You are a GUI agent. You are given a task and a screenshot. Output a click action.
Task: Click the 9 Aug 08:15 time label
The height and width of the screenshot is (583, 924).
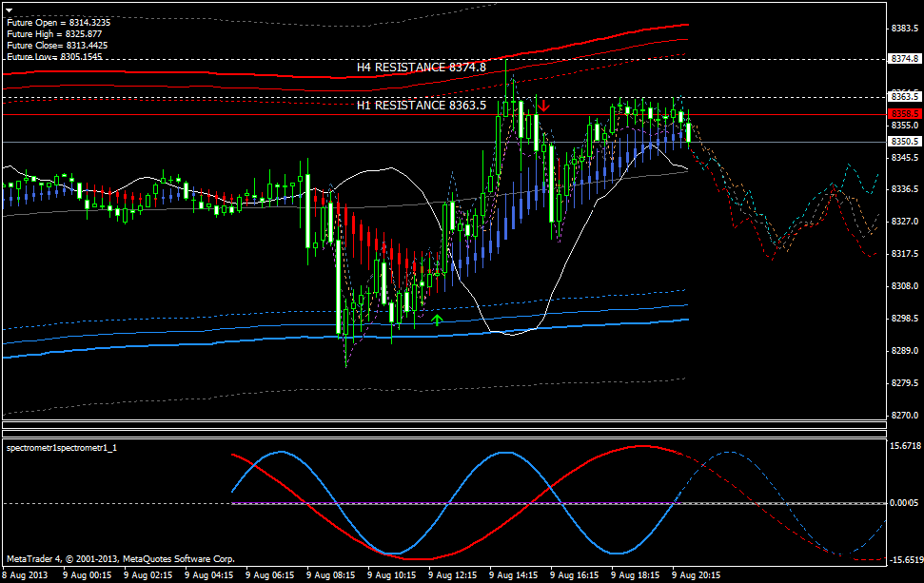pyautogui.click(x=330, y=574)
